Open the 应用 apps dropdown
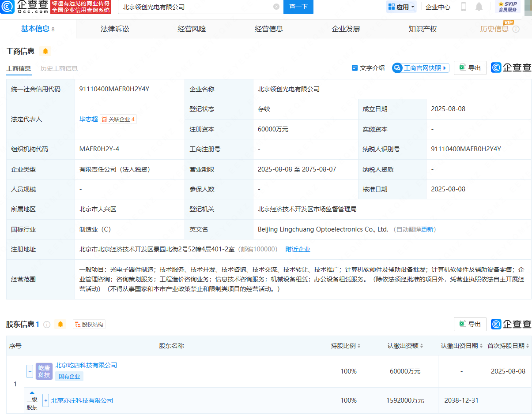 [x=401, y=7]
